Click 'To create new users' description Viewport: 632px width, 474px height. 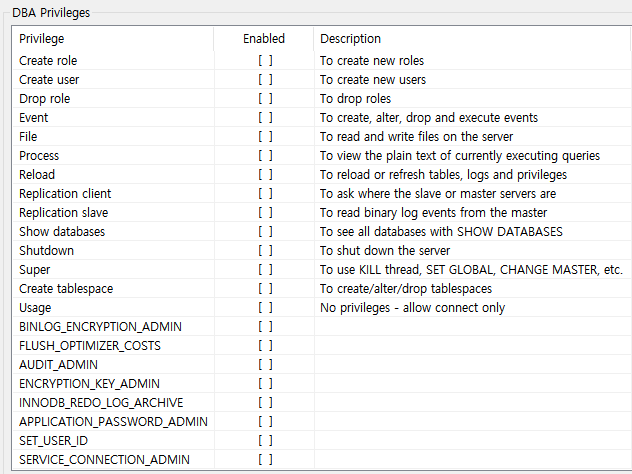[373, 79]
